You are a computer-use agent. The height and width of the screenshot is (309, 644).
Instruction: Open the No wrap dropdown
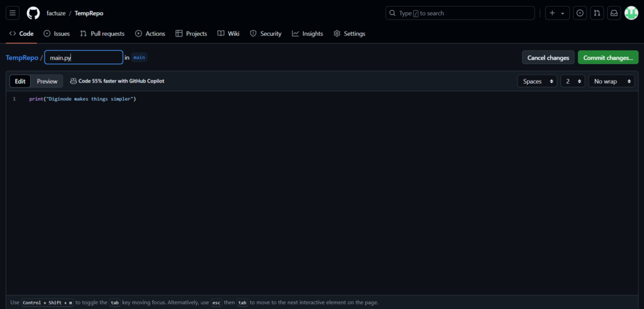tap(611, 81)
